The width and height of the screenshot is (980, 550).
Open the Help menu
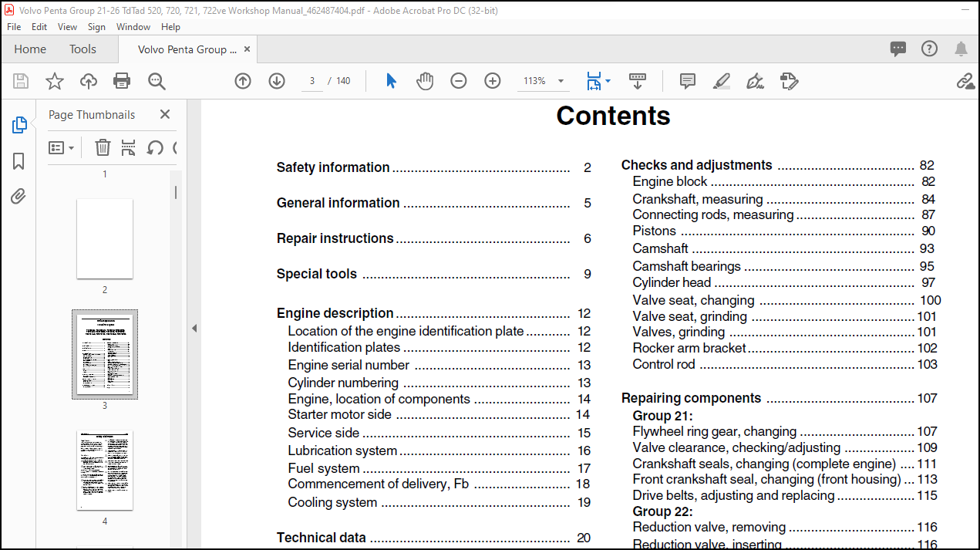170,26
